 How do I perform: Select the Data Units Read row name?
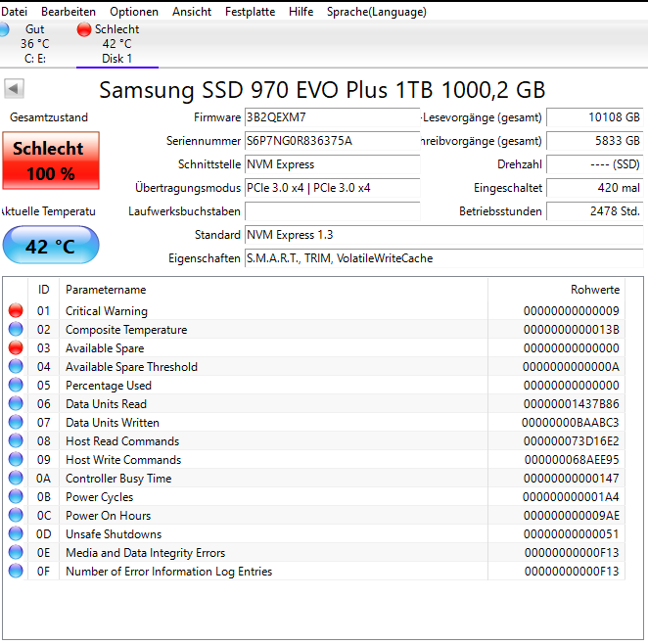point(107,404)
